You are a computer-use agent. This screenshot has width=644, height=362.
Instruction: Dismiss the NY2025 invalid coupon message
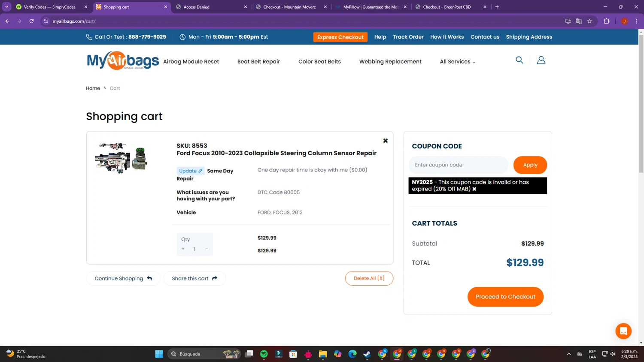point(474,189)
